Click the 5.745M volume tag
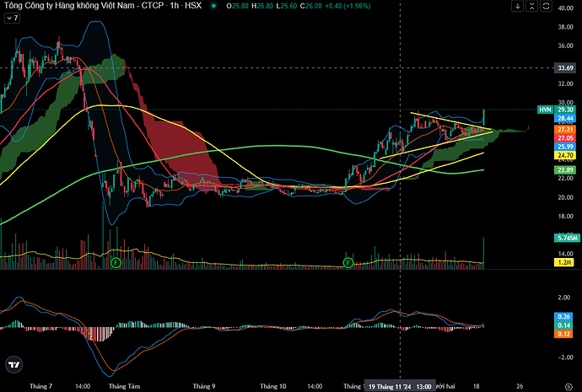 (567, 238)
